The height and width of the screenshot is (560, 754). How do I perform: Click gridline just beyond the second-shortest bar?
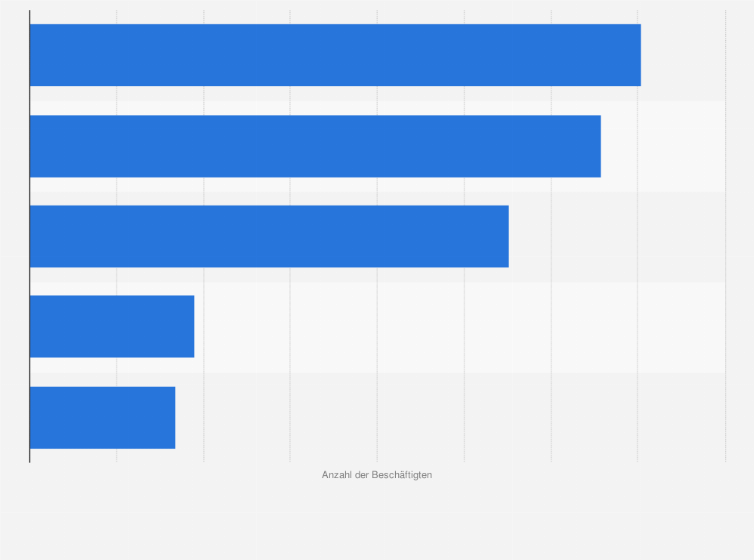click(203, 236)
